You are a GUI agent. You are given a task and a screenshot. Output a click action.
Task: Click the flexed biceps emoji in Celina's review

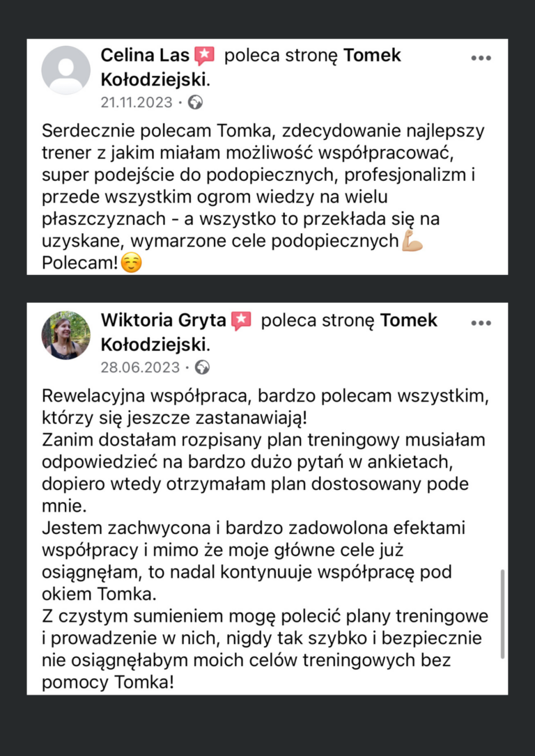(x=412, y=242)
